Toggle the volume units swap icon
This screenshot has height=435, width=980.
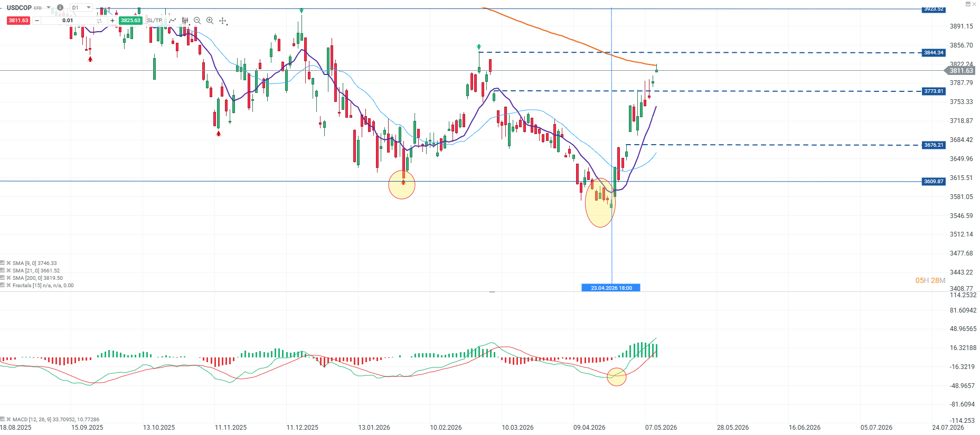[99, 21]
